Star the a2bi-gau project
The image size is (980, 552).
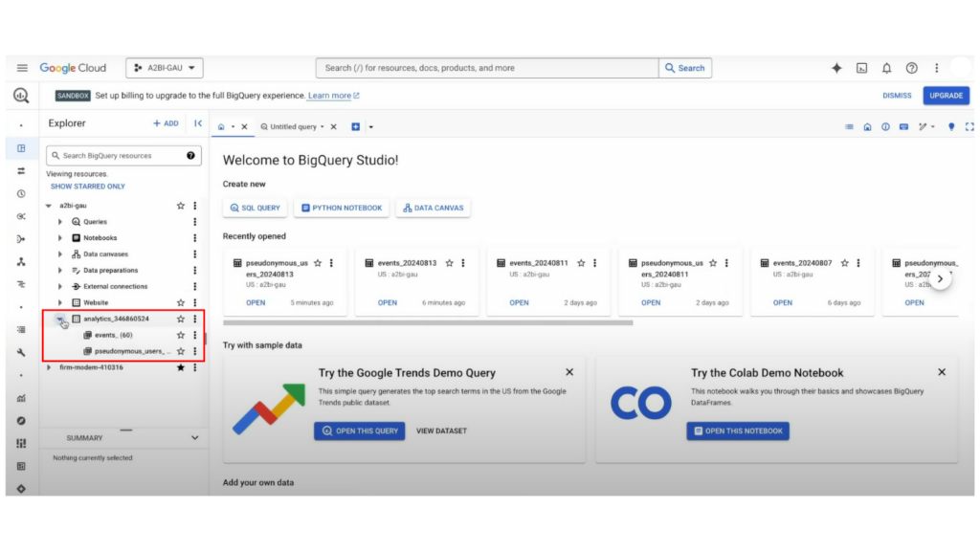[x=181, y=206]
